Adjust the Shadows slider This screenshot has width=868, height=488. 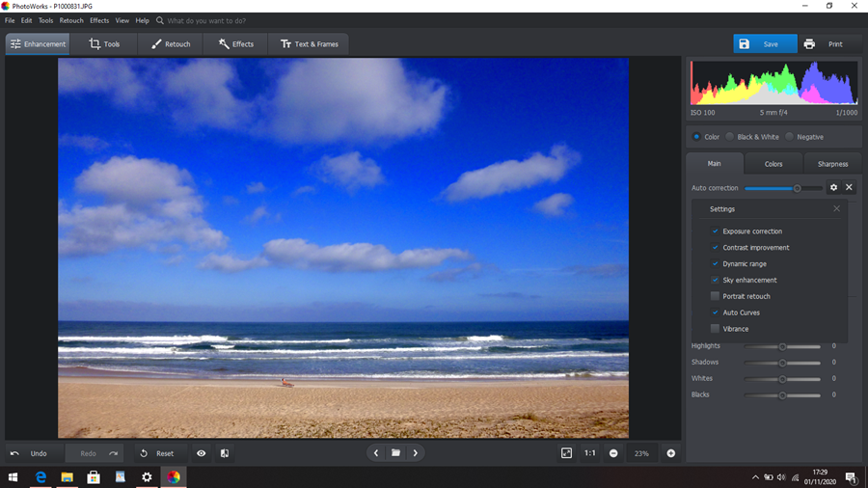click(x=782, y=363)
